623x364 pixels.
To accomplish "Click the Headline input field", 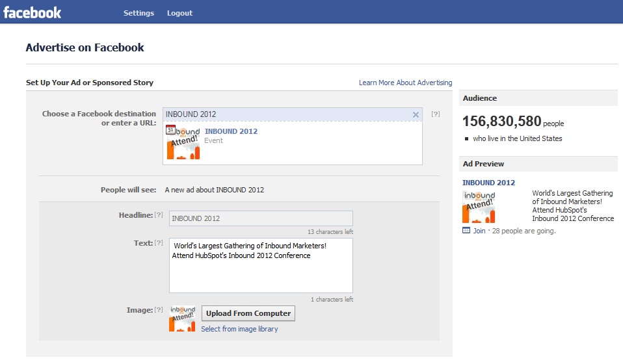I will 261,218.
